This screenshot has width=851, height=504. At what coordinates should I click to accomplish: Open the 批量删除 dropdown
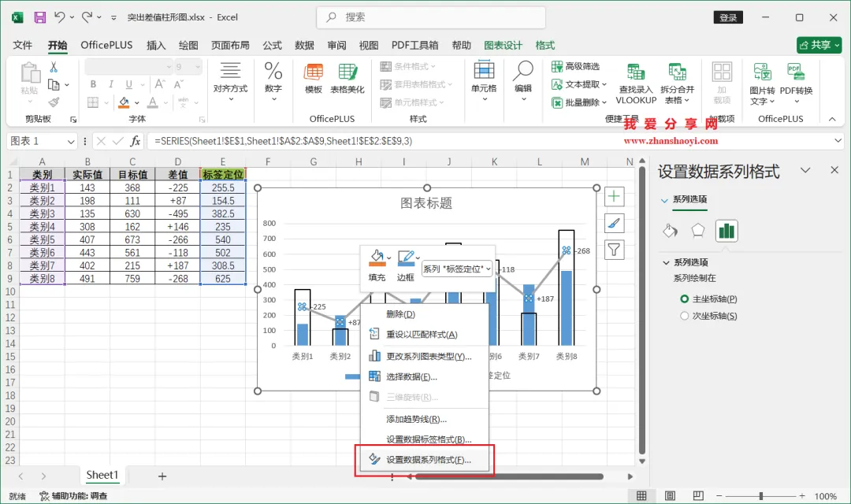coord(579,102)
